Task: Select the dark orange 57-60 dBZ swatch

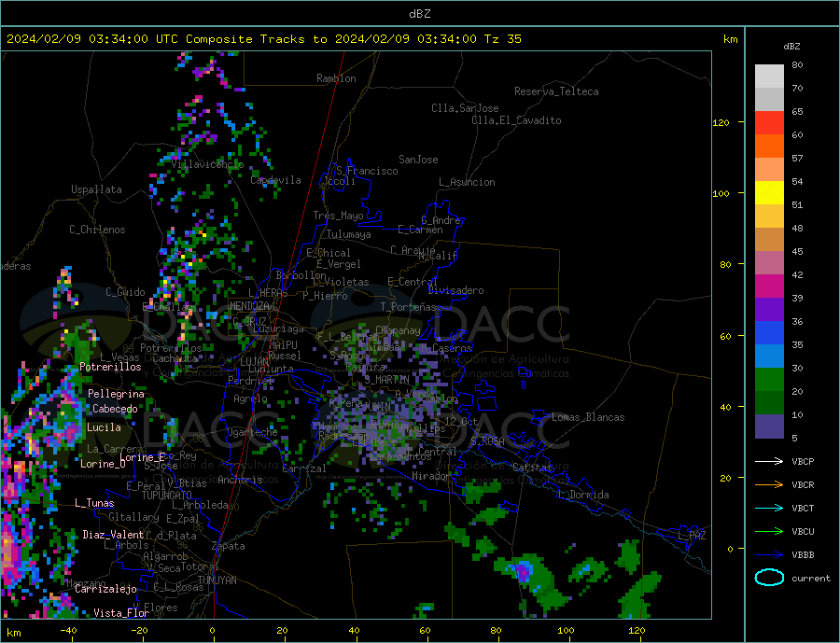Action: (x=769, y=147)
